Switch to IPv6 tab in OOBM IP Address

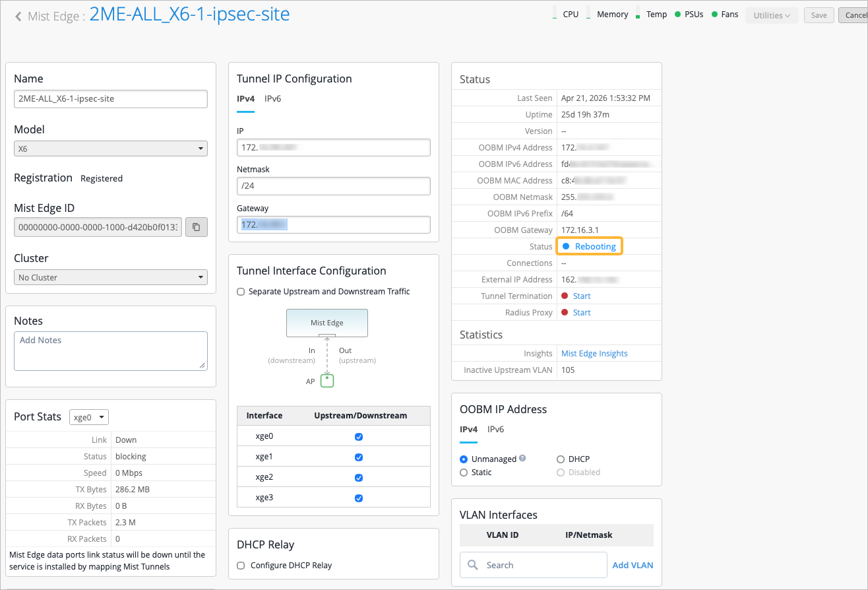click(x=496, y=429)
